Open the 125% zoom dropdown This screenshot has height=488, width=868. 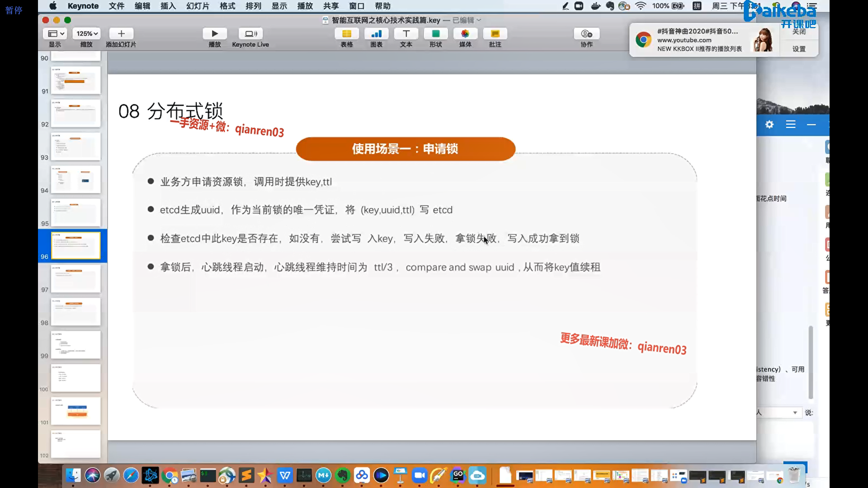pos(87,34)
